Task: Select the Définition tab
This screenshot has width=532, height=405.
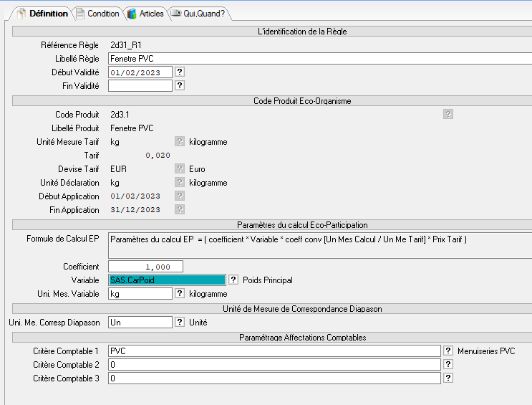Action: pyautogui.click(x=43, y=14)
